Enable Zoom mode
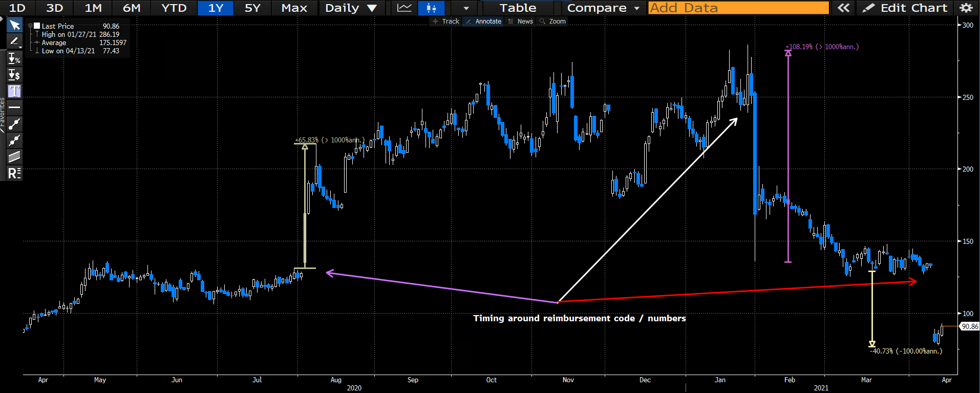Image resolution: width=980 pixels, height=393 pixels. (x=552, y=22)
